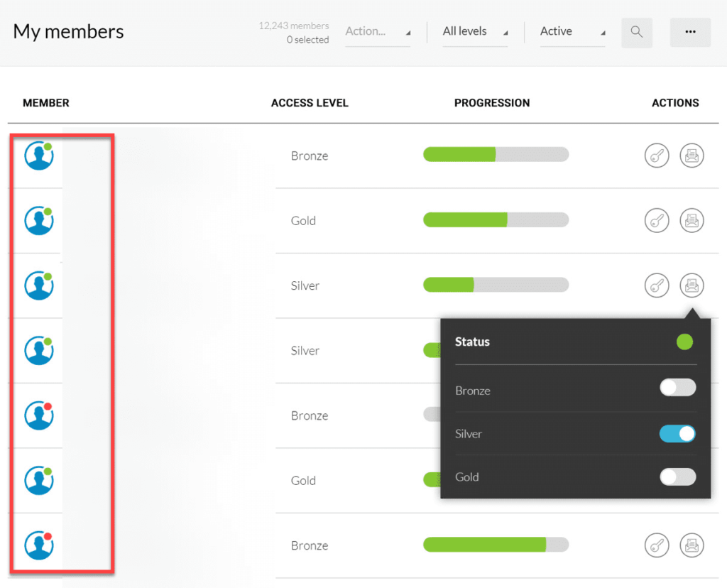Click progress bar in first Bronze row

pyautogui.click(x=496, y=154)
